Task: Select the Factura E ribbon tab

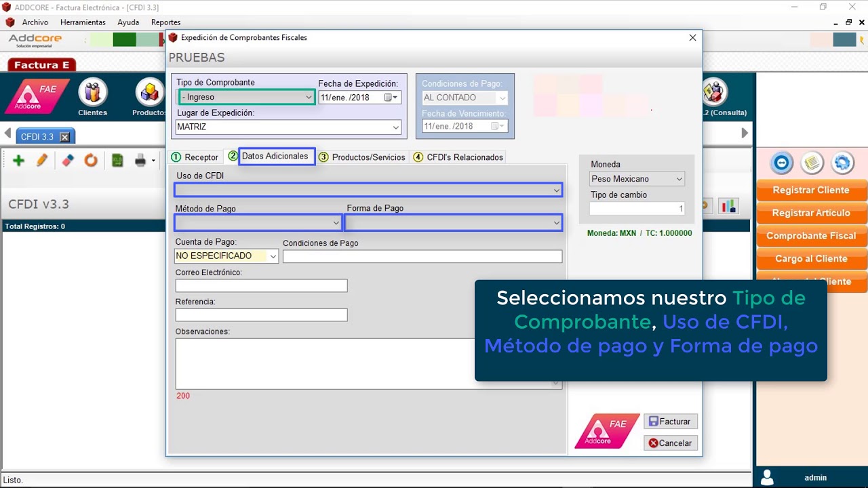Action: [x=42, y=65]
